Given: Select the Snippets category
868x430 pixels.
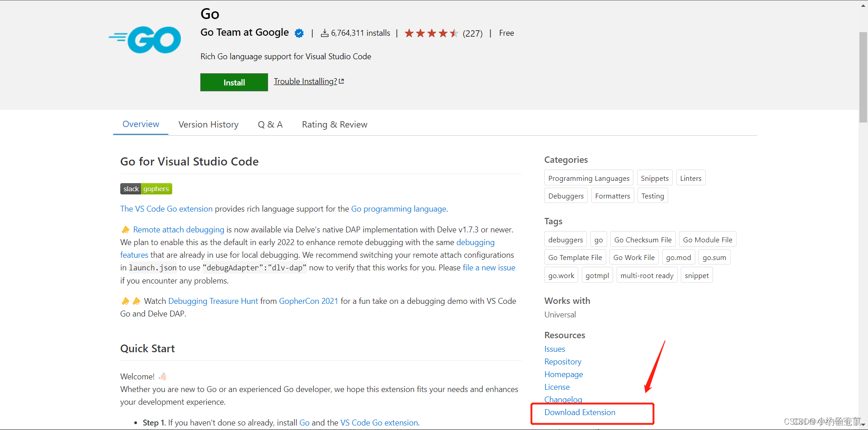Looking at the screenshot, I should (x=655, y=178).
